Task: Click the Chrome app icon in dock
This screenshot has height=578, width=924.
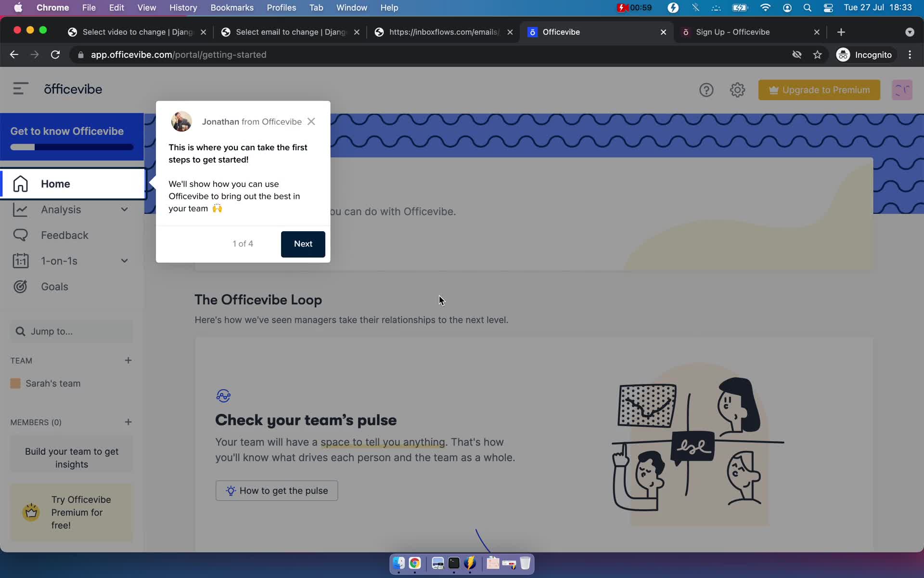Action: tap(414, 564)
